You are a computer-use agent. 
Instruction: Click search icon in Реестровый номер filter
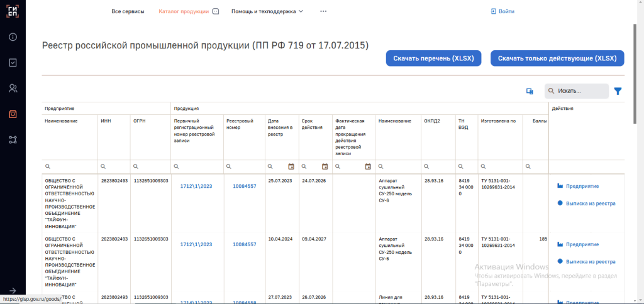pyautogui.click(x=229, y=166)
